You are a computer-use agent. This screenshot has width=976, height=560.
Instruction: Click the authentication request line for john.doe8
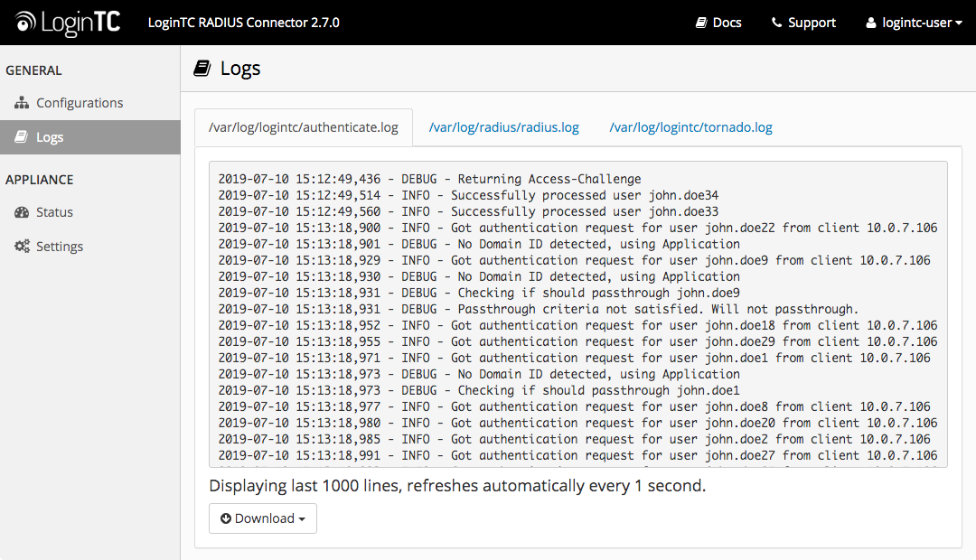pos(574,406)
